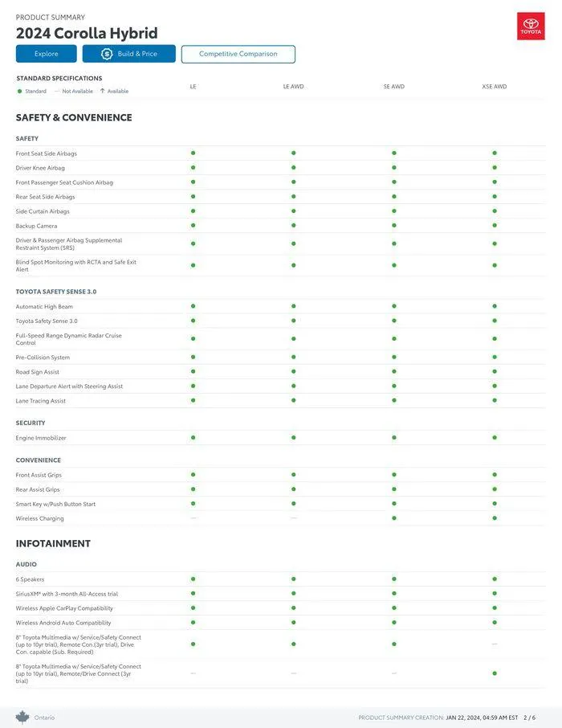
Task: Click the dollar icon on Build & Price
Action: [107, 54]
